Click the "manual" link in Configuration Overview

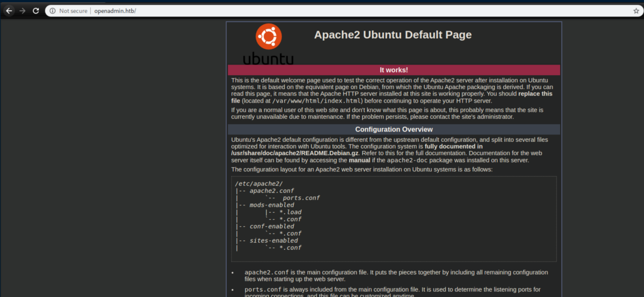point(359,160)
